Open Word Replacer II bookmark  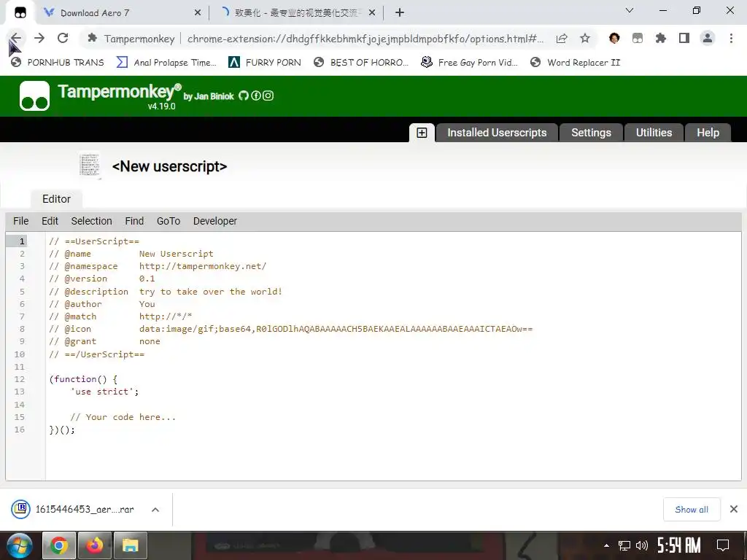click(x=575, y=63)
